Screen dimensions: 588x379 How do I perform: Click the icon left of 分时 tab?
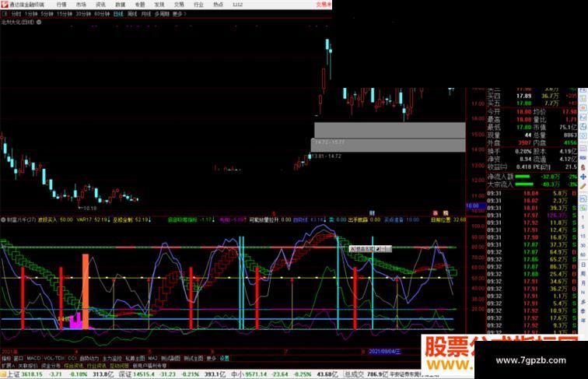5,14
